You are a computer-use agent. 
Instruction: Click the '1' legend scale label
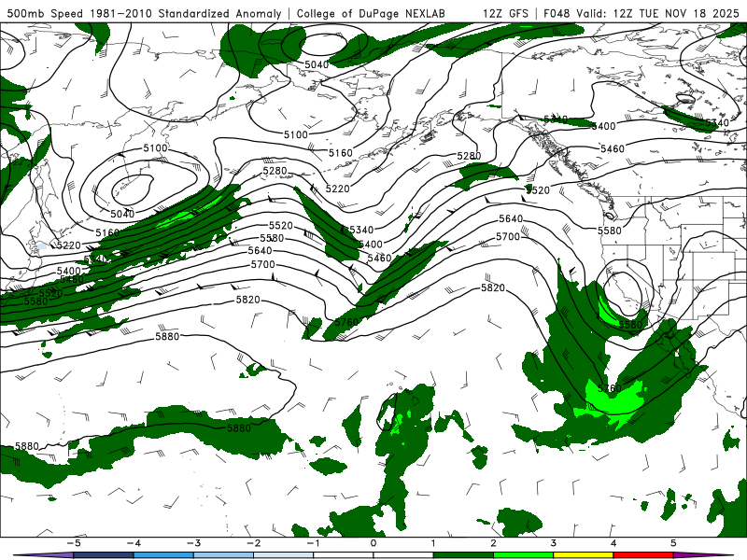(x=433, y=543)
